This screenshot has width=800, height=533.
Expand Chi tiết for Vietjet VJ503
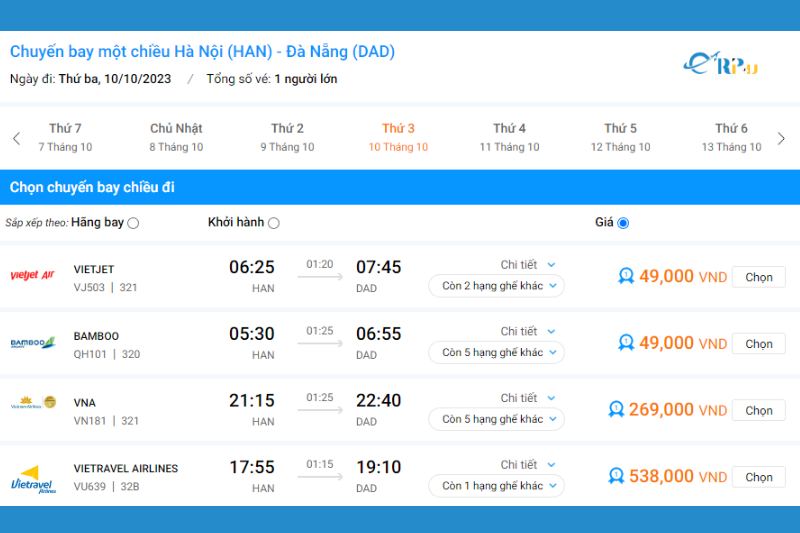tap(528, 265)
